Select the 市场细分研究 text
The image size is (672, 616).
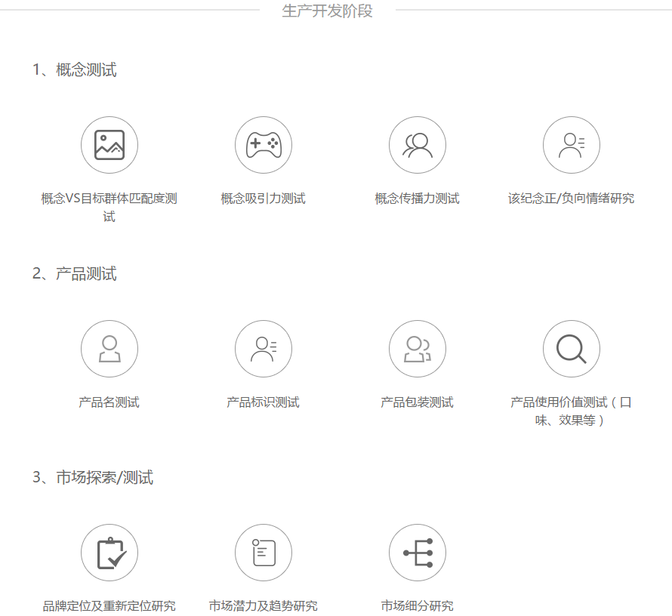tap(418, 605)
